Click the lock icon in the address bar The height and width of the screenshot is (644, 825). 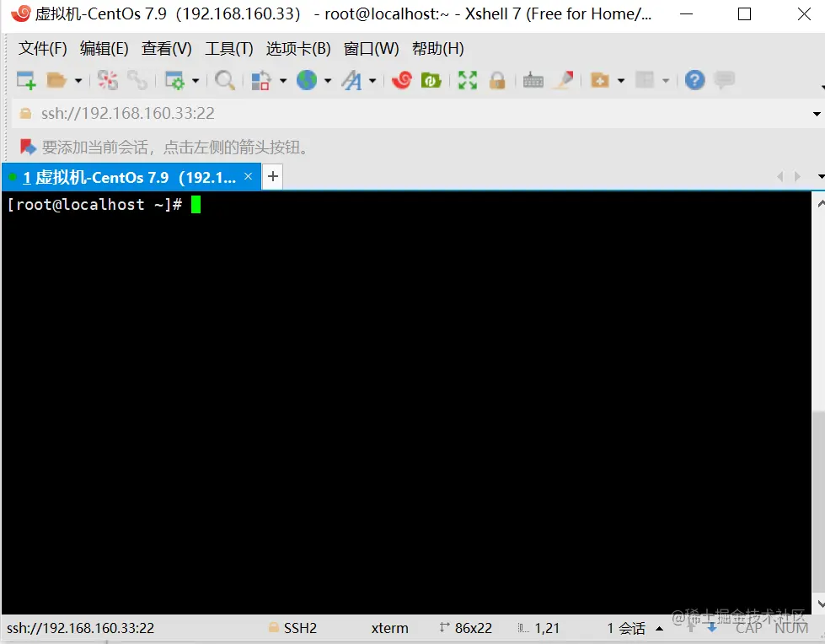coord(25,113)
